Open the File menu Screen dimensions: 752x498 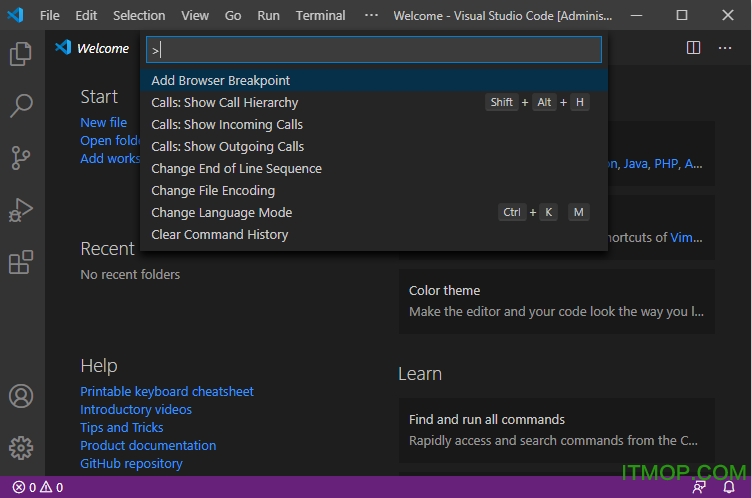[x=50, y=15]
